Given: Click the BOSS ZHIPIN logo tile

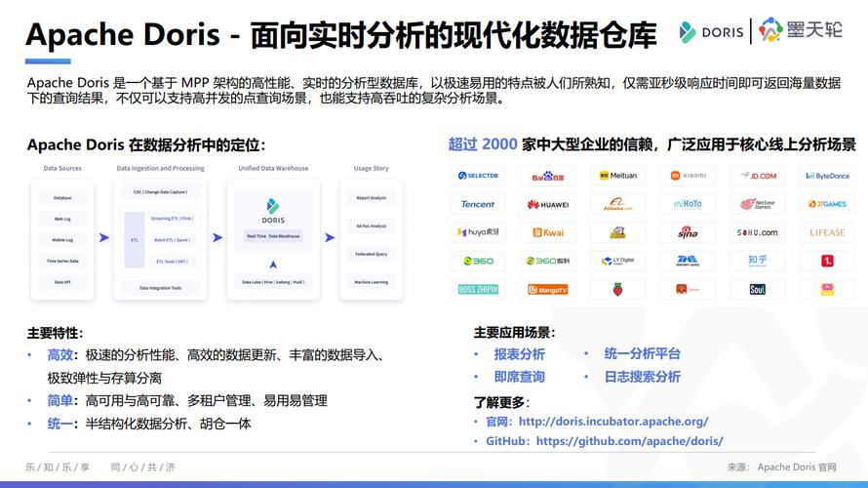Looking at the screenshot, I should pos(478,289).
